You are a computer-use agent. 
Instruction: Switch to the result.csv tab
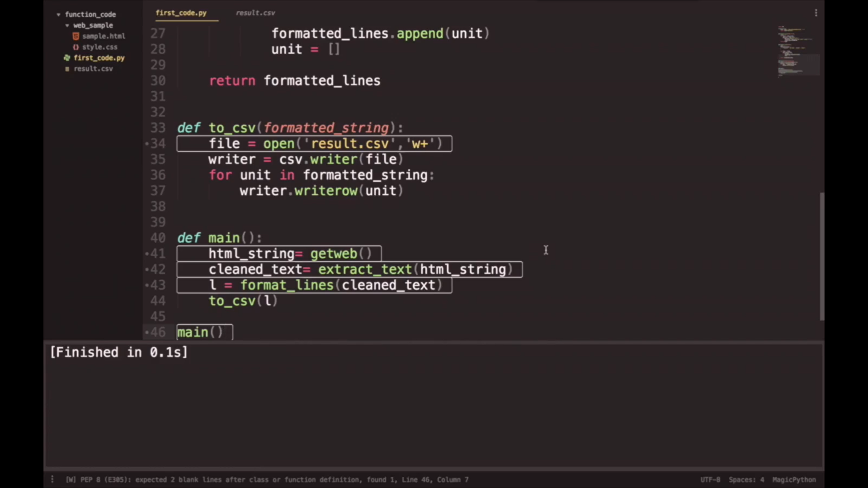pyautogui.click(x=255, y=13)
